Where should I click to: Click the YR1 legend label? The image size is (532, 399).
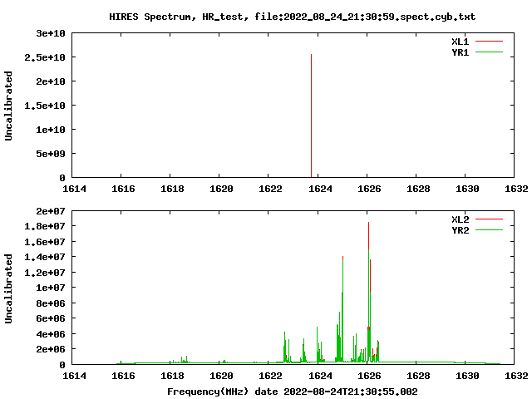pyautogui.click(x=460, y=52)
